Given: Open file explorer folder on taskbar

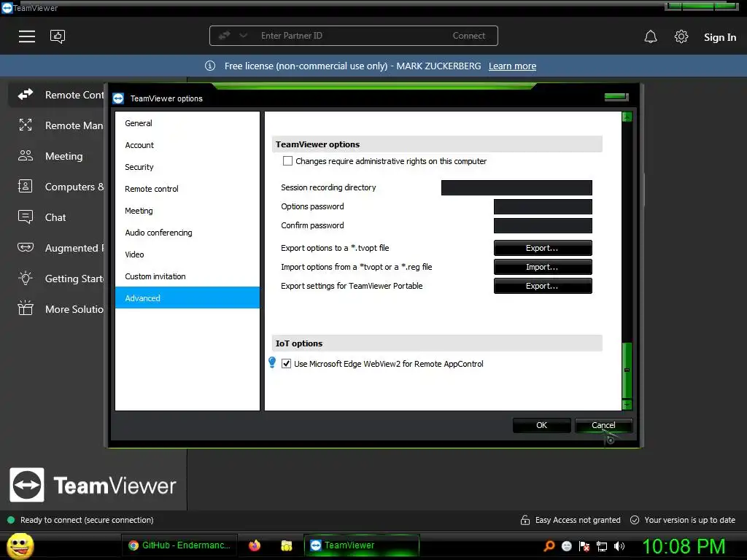Looking at the screenshot, I should coord(286,545).
